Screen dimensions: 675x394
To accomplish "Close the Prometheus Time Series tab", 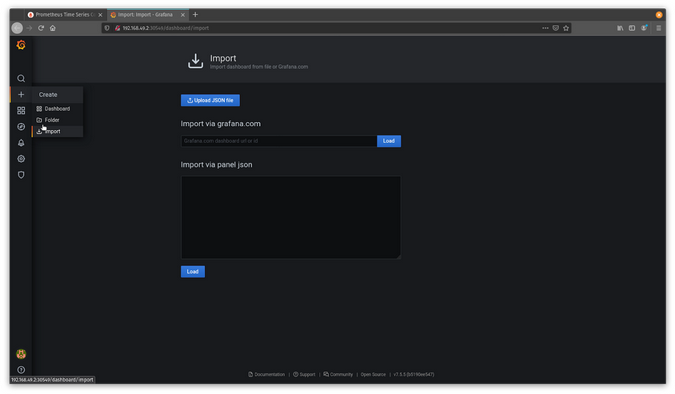I will (100, 15).
